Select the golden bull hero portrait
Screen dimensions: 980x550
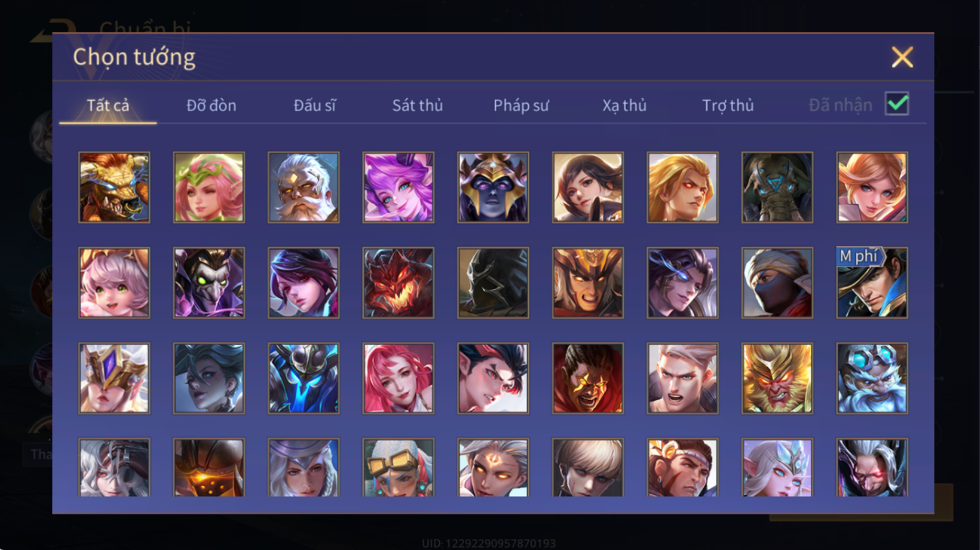pyautogui.click(x=114, y=187)
